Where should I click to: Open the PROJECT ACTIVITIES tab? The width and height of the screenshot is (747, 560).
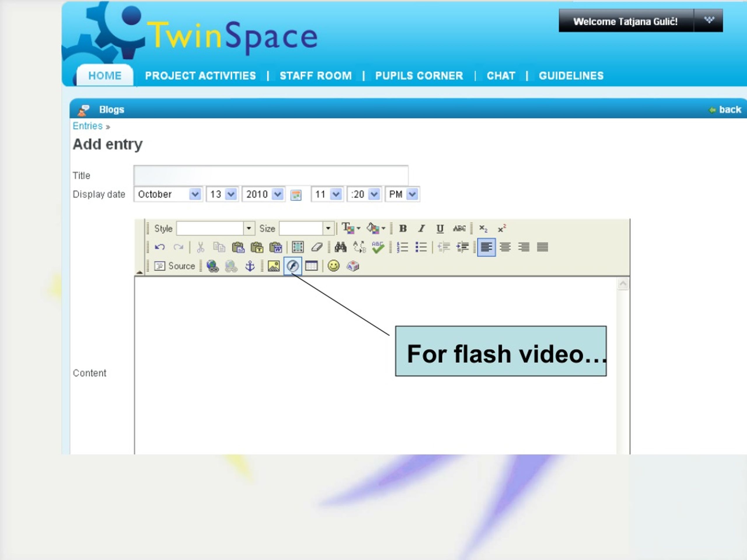[x=200, y=76]
